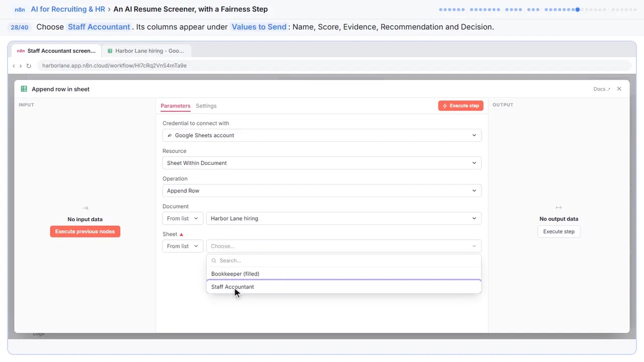This screenshot has width=644, height=362.
Task: Search sheets in the Search field
Action: point(344,260)
